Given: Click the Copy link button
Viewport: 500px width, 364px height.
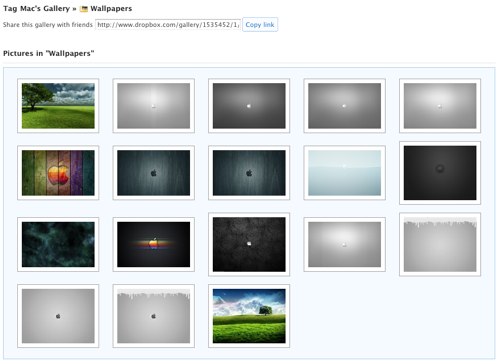Looking at the screenshot, I should [260, 25].
